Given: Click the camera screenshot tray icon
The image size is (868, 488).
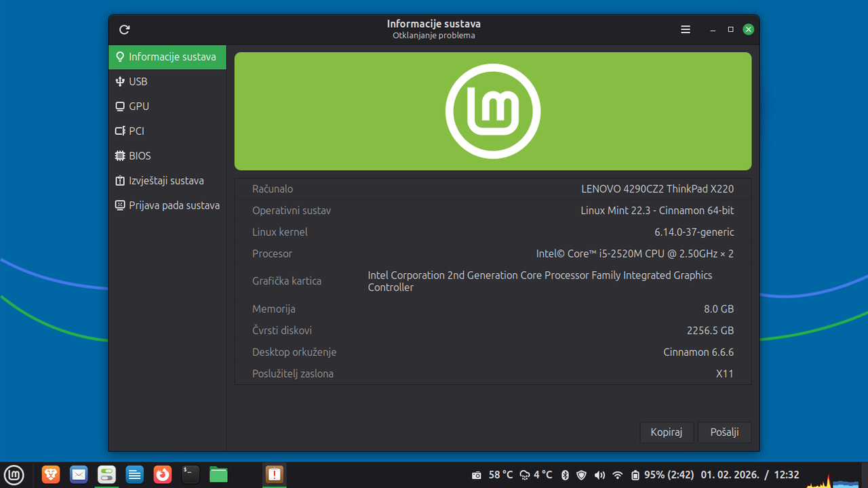Looking at the screenshot, I should coord(477,475).
